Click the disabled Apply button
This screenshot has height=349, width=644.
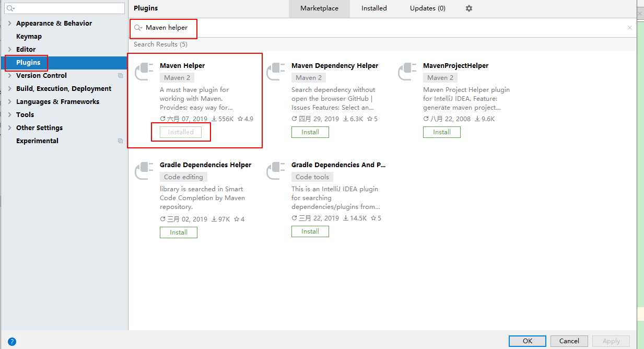click(611, 341)
